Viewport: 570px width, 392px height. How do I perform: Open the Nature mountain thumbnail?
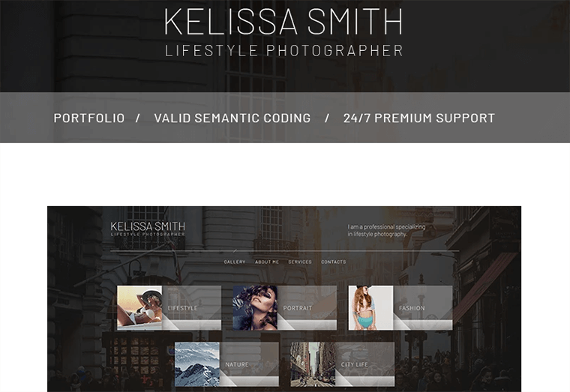pos(197,364)
